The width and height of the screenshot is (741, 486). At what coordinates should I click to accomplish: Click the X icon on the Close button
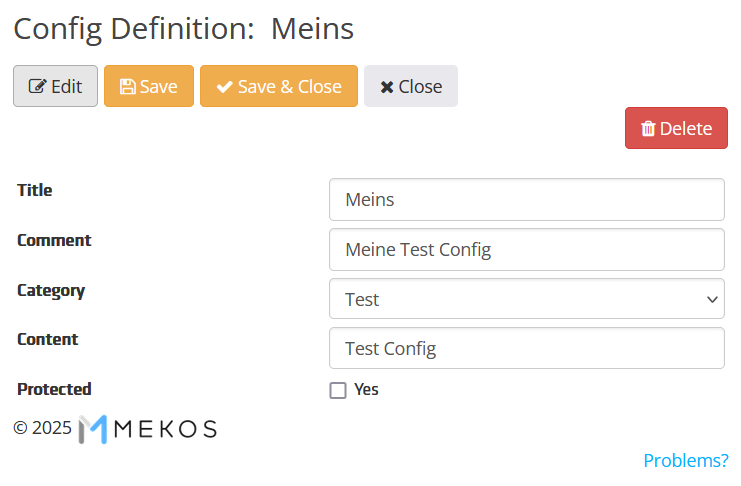(387, 87)
